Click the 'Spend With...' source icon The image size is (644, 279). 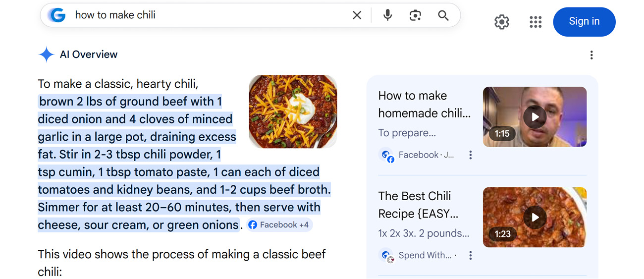point(386,256)
